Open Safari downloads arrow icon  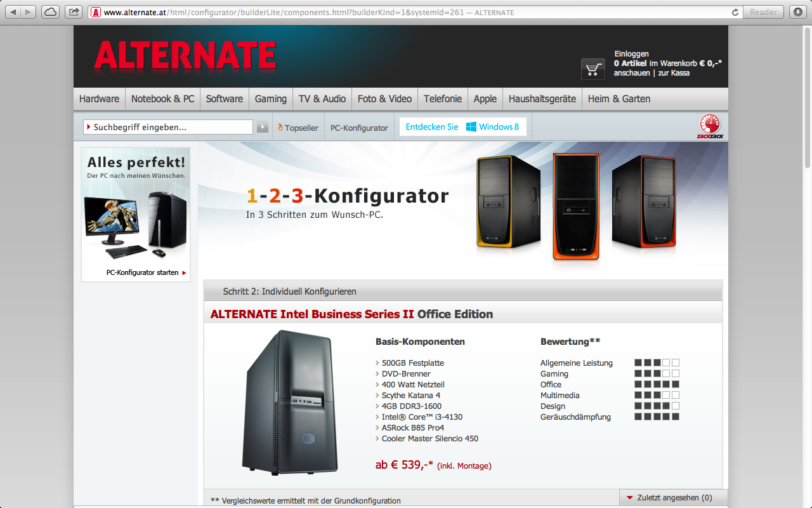pos(797,12)
